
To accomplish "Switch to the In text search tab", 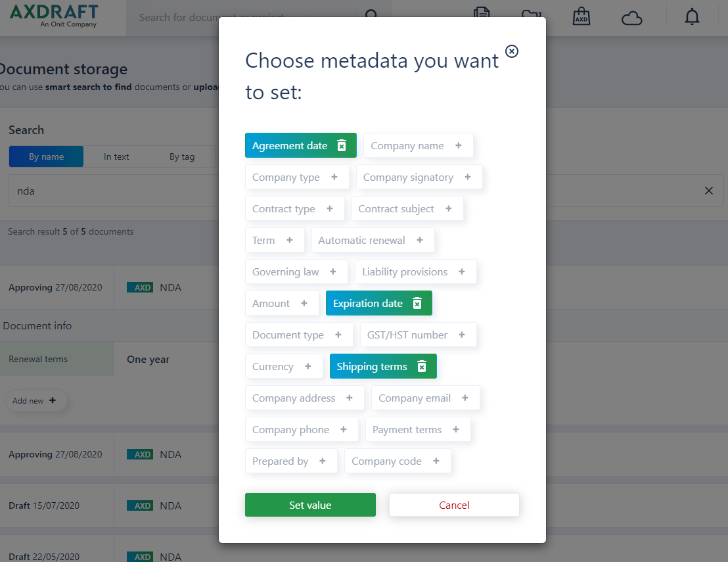I will 116,156.
